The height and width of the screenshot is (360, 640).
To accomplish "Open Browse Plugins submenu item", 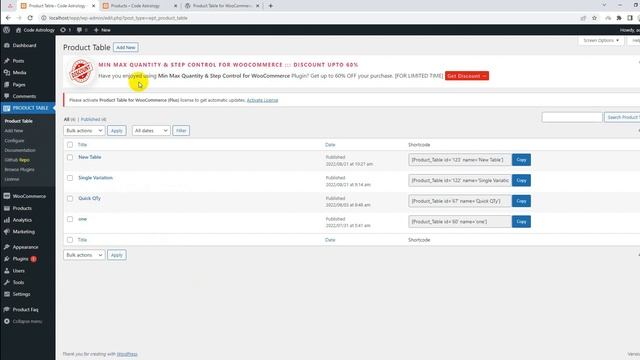I will click(19, 169).
